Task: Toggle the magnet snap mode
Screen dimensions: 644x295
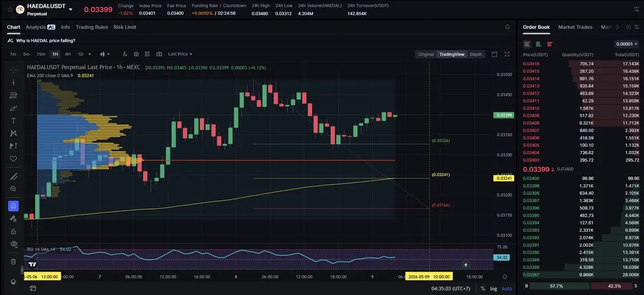Action: coord(13,206)
